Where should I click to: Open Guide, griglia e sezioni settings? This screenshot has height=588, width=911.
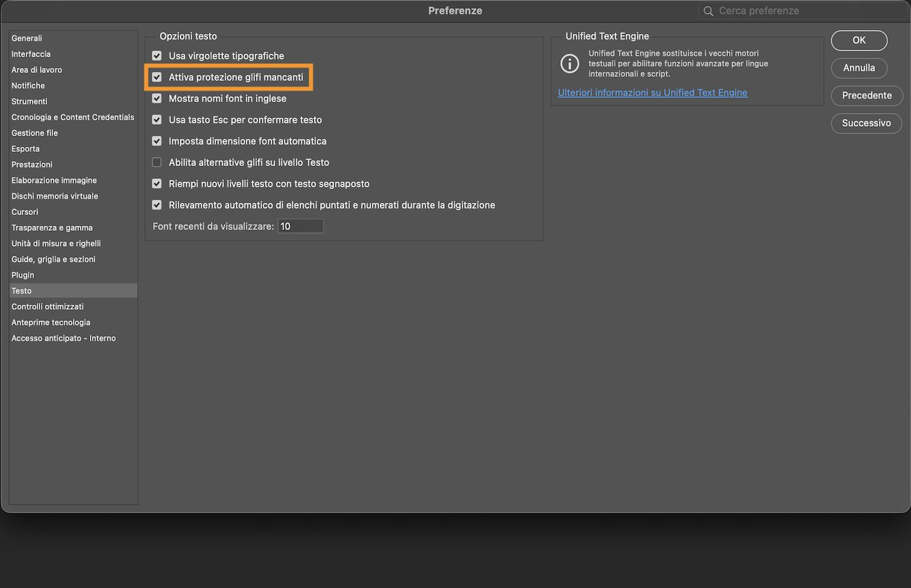point(53,259)
